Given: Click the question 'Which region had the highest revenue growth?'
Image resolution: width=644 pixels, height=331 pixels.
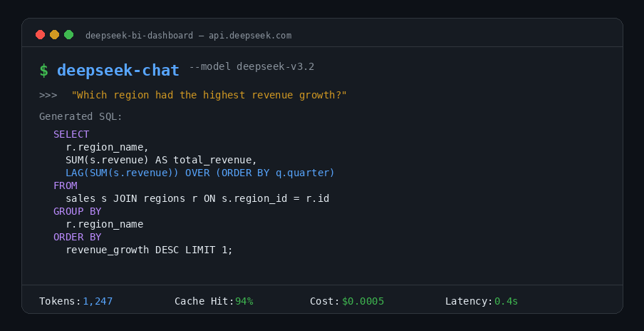Looking at the screenshot, I should [x=209, y=96].
